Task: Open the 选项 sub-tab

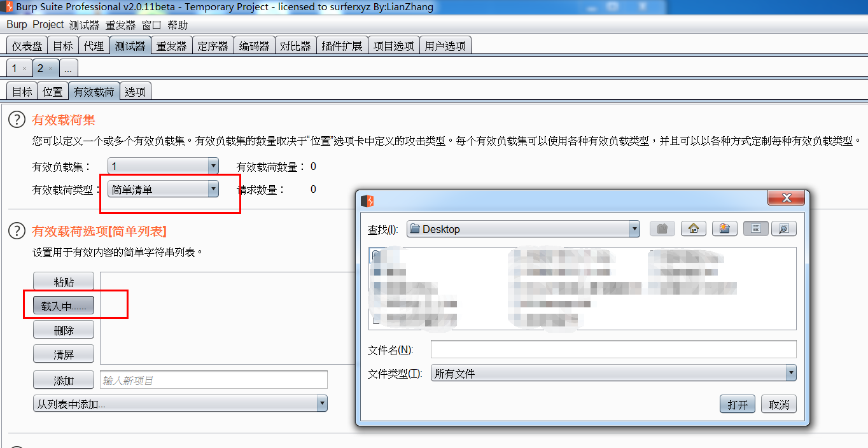Action: coord(135,92)
